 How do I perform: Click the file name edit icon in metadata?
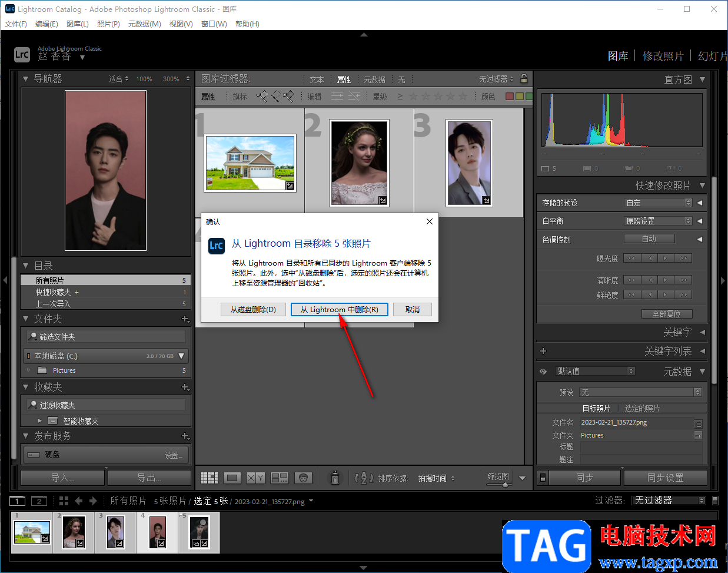tap(698, 423)
